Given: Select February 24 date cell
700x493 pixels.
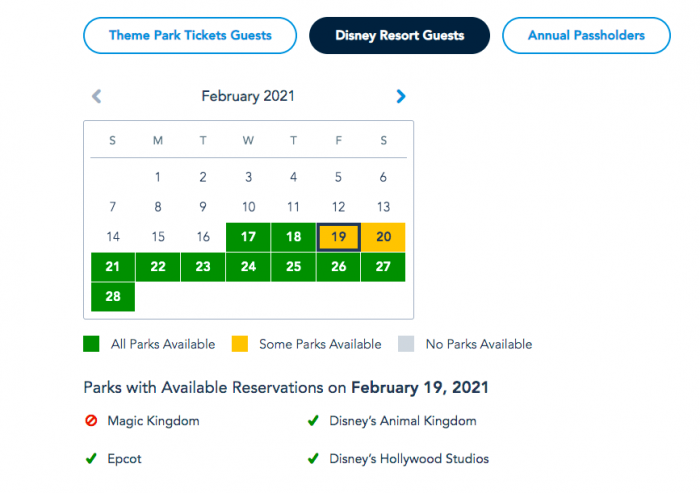Looking at the screenshot, I should pos(248,267).
